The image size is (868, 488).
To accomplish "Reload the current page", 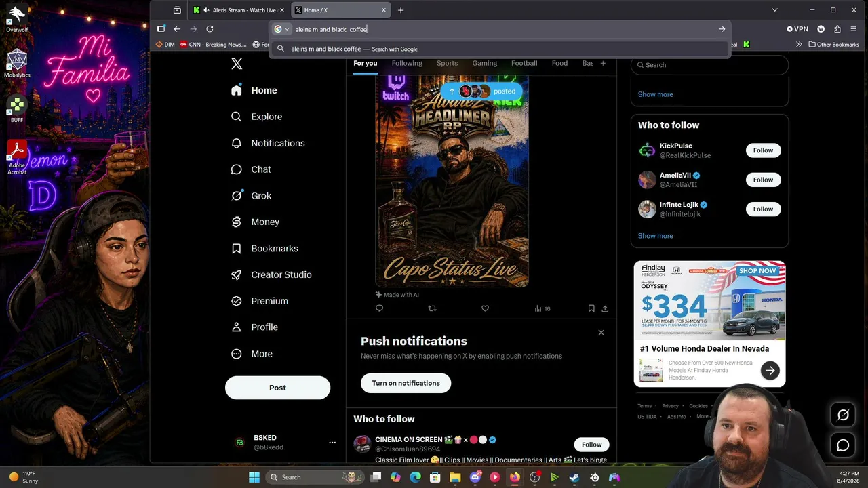I will 210,29.
